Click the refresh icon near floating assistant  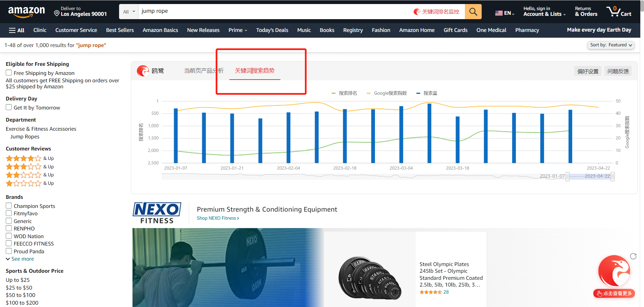(x=633, y=256)
